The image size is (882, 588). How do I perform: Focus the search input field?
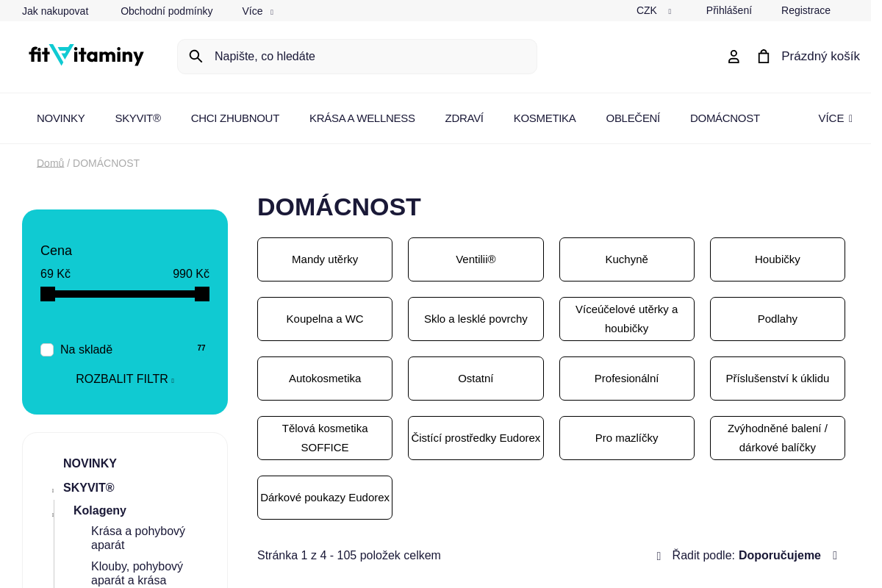367,57
